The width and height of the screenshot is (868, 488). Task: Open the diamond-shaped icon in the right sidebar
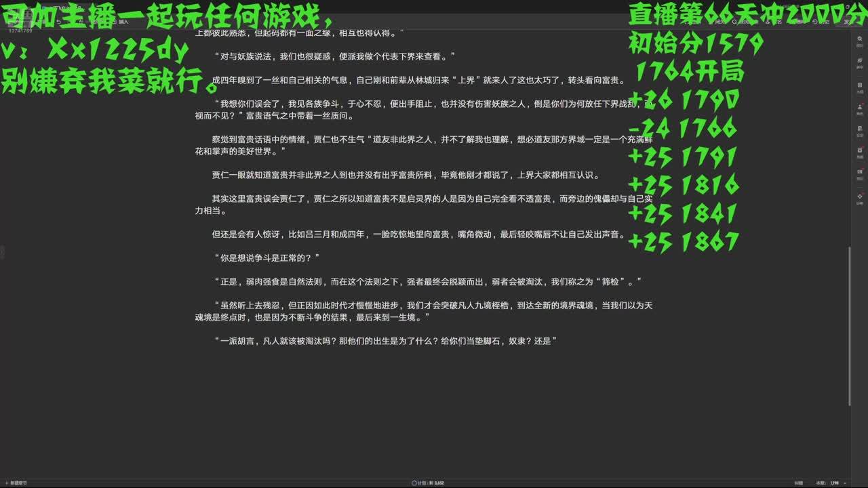coord(861,197)
